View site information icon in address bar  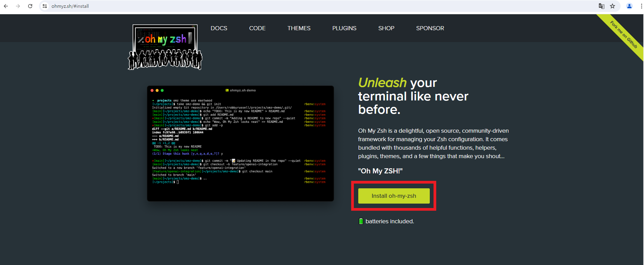coord(45,6)
